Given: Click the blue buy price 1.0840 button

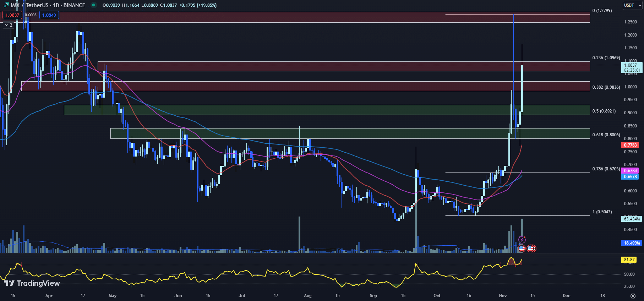Looking at the screenshot, I should point(49,15).
